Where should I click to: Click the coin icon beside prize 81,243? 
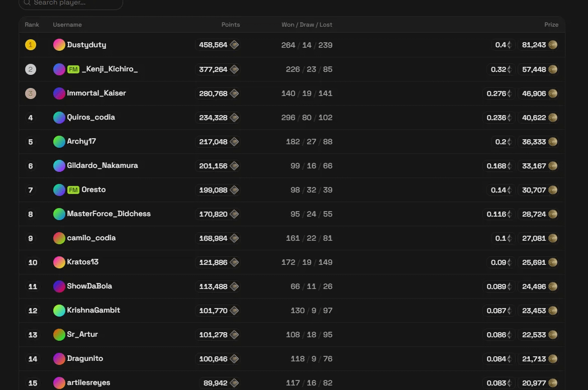(553, 45)
